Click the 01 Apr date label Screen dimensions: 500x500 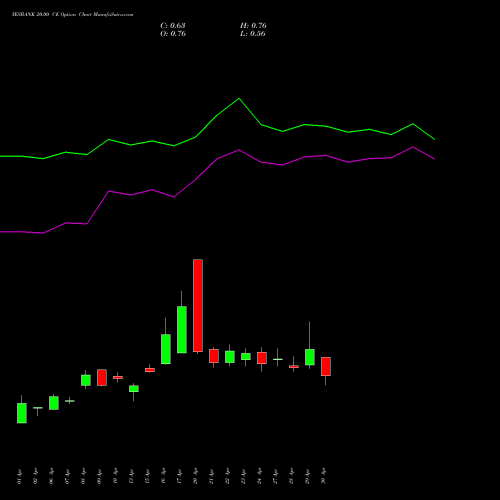coord(19,476)
